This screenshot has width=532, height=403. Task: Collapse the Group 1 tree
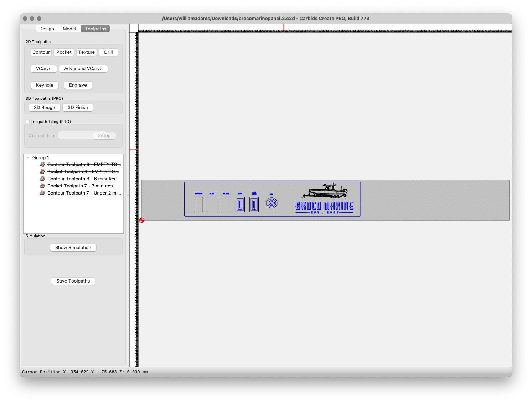click(28, 157)
